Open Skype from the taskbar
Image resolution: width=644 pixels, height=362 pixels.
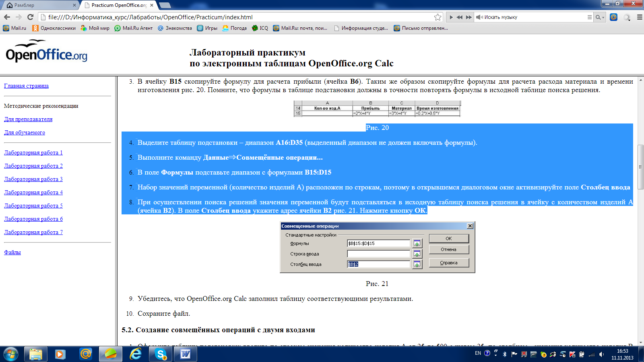[161, 354]
